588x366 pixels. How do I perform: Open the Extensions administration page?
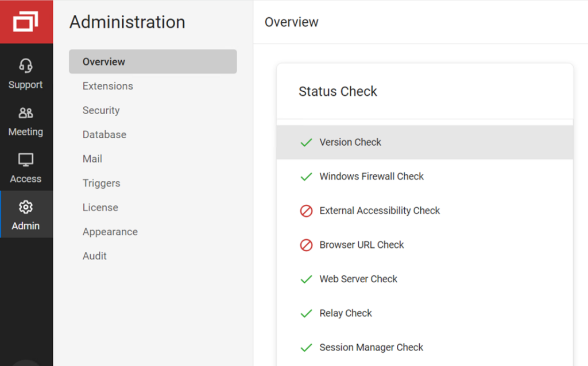pos(107,86)
